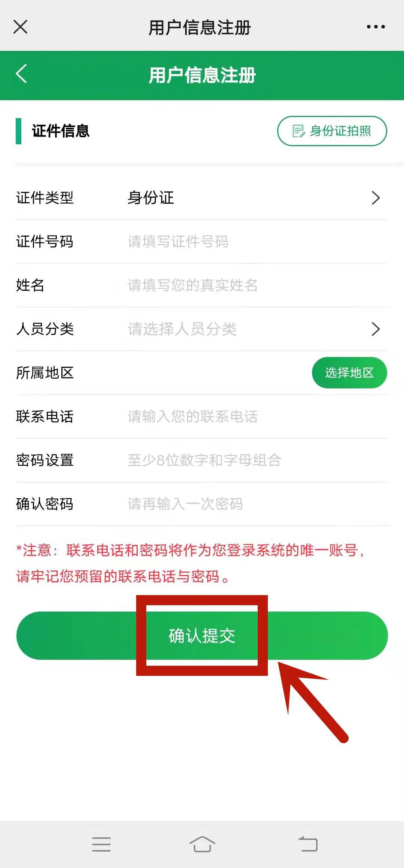Image resolution: width=404 pixels, height=868 pixels.
Task: Click the document icon inside 身份证拍照
Action: (299, 131)
